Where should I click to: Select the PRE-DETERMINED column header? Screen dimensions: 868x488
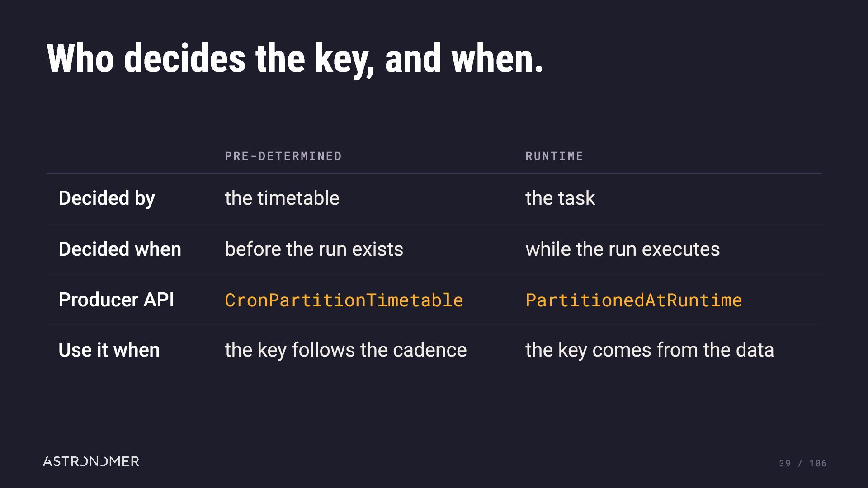tap(283, 156)
